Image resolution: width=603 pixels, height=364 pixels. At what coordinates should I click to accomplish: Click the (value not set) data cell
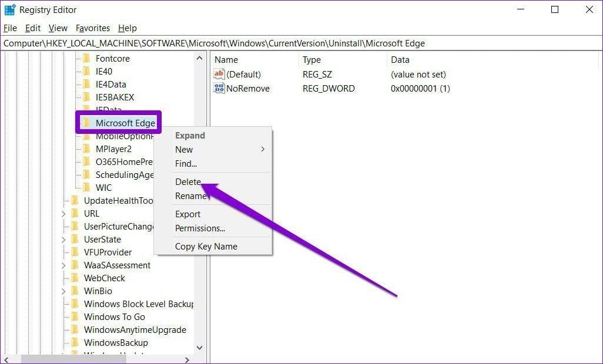(418, 74)
